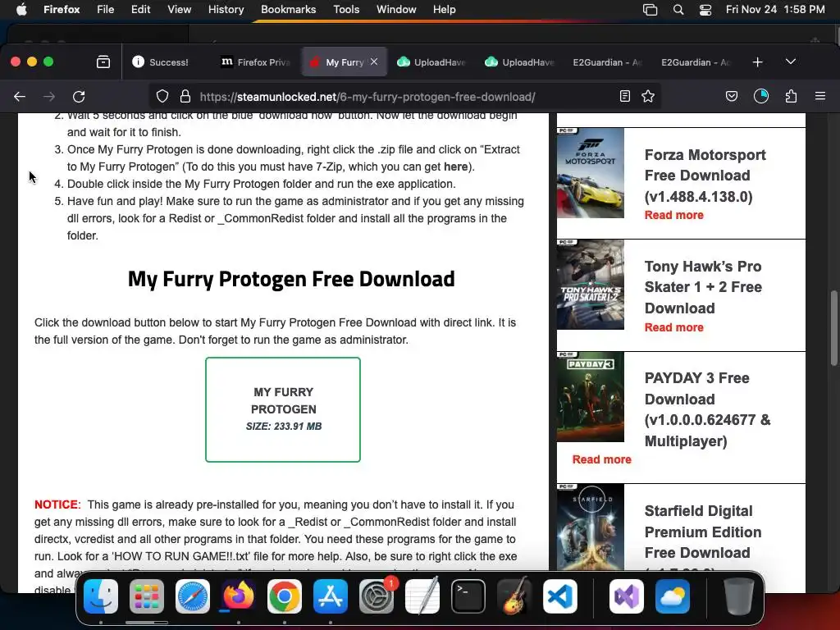Click the page vertical scrollbar
The image size is (840, 630).
pyautogui.click(x=833, y=328)
